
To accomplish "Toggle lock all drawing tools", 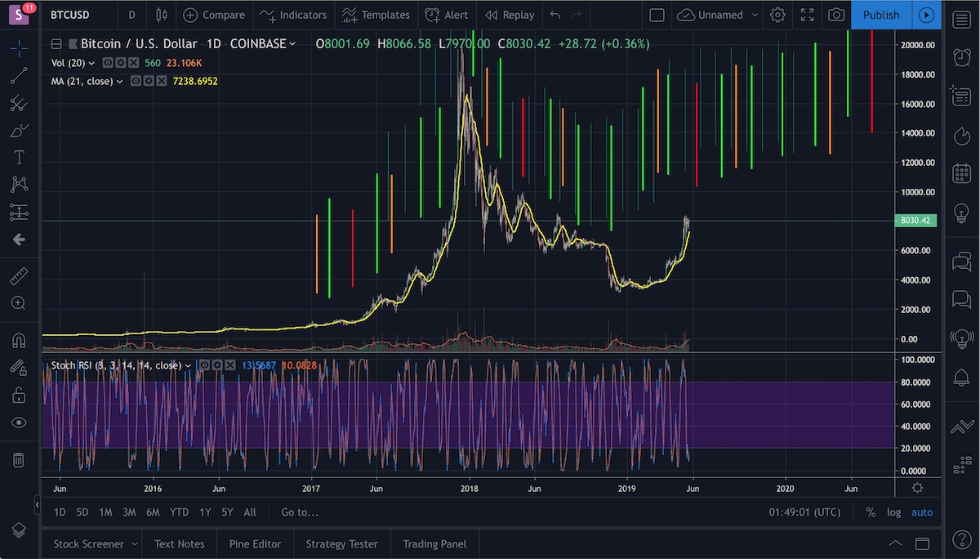I will tap(19, 396).
